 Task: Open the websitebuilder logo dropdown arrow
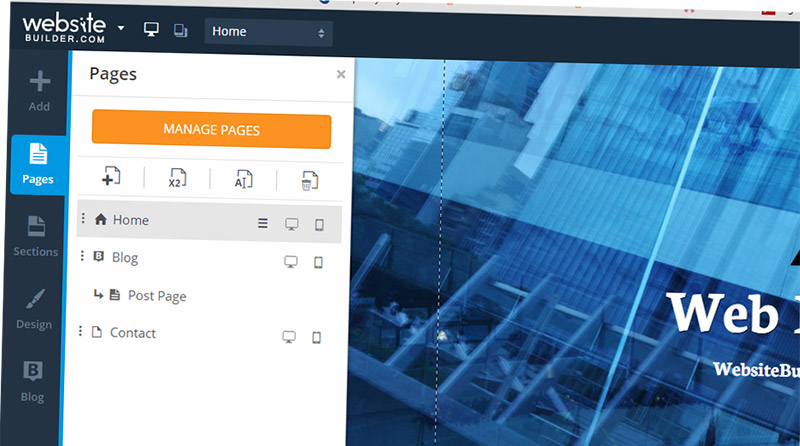click(x=121, y=28)
